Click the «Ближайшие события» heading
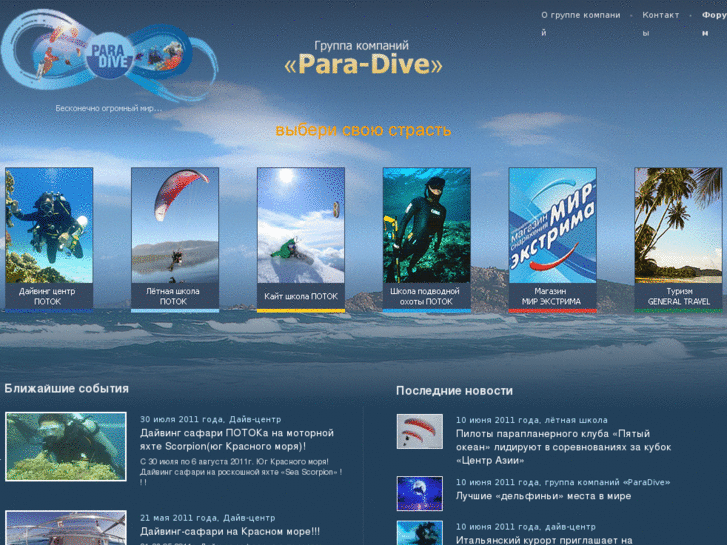Viewport: 727px width, 545px height. pos(67,389)
